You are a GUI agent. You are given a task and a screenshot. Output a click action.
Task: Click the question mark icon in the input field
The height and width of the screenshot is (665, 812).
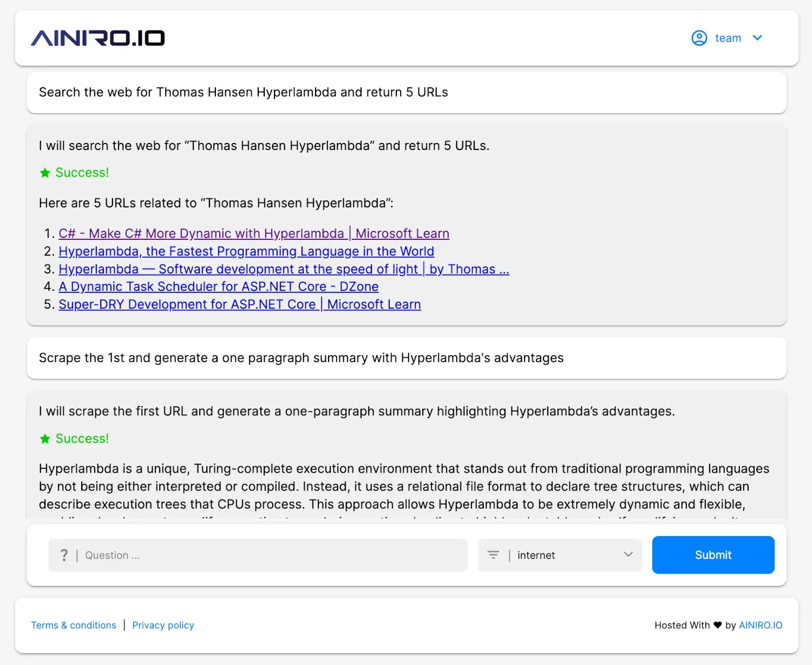coord(64,555)
